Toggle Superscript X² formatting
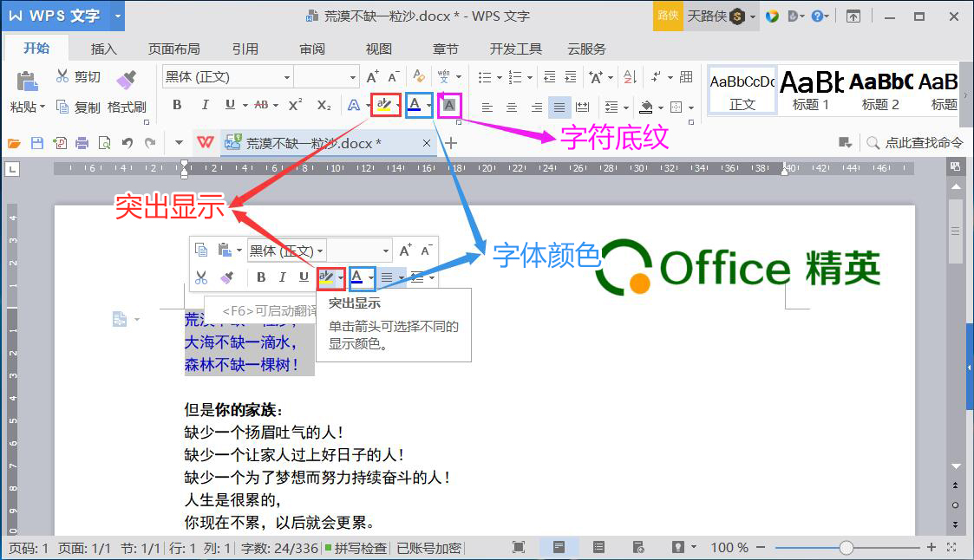The width and height of the screenshot is (974, 560). [295, 105]
